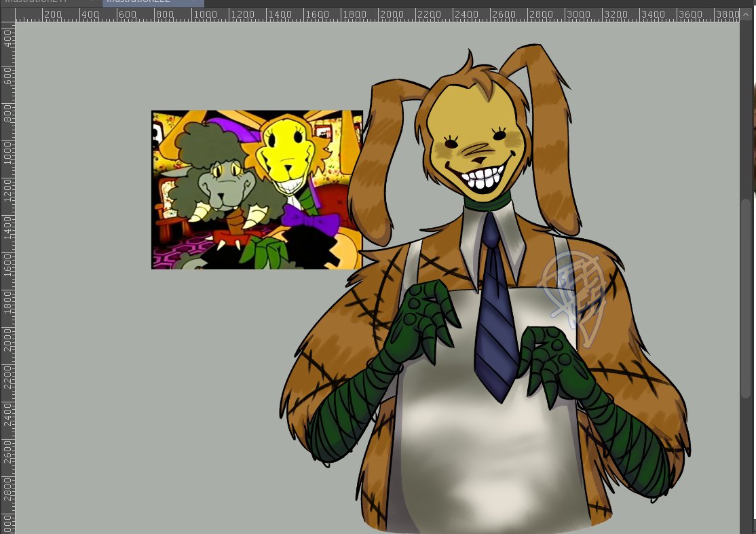Screen dimensions: 756x534
Task: Click the 2400 mark on vertical ruler
Action: [7, 415]
